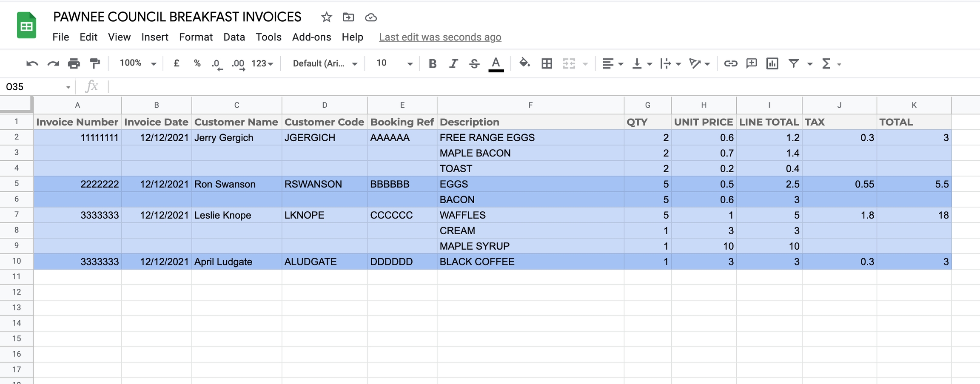Viewport: 980px width, 384px height.
Task: Toggle italic text style
Action: click(453, 64)
